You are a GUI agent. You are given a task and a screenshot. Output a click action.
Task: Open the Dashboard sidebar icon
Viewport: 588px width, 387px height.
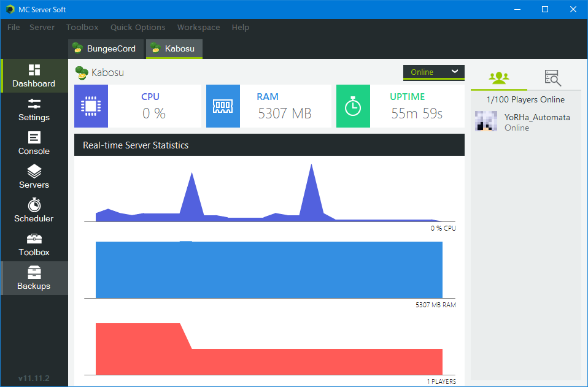(x=34, y=71)
